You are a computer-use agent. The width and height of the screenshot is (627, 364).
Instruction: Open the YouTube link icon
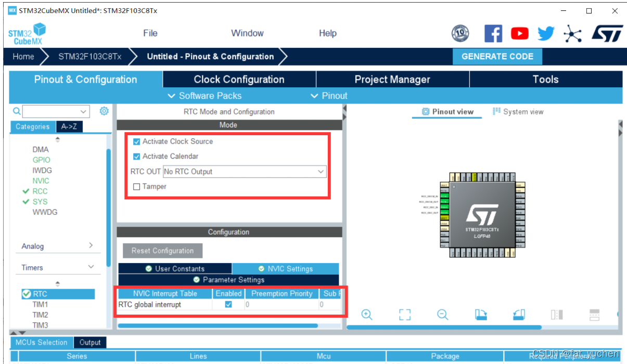[x=519, y=34]
